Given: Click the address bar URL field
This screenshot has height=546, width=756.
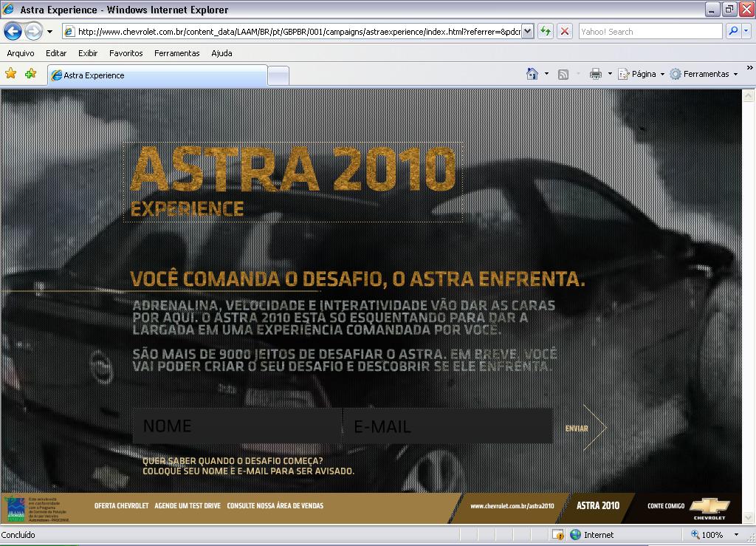Looking at the screenshot, I should click(x=299, y=32).
